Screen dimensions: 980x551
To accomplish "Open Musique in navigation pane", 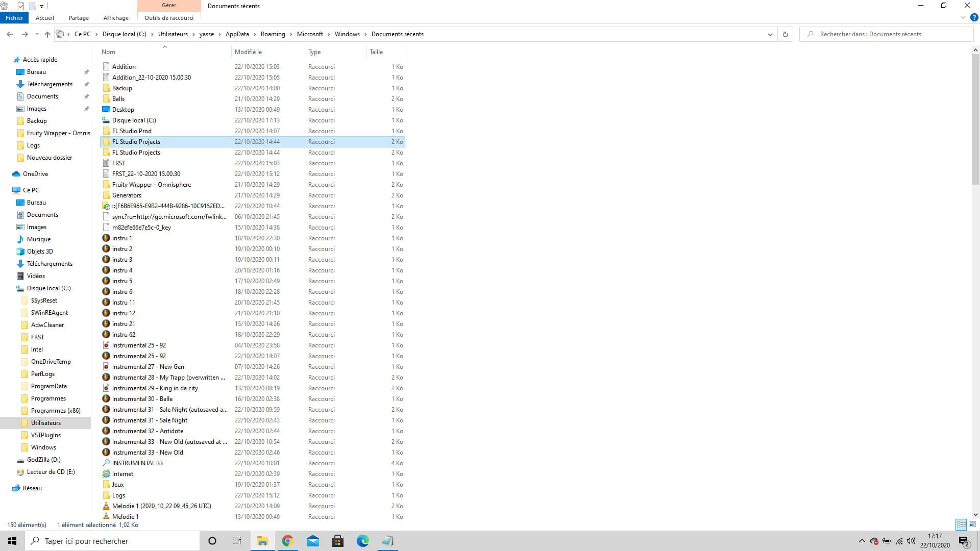I will (x=38, y=239).
